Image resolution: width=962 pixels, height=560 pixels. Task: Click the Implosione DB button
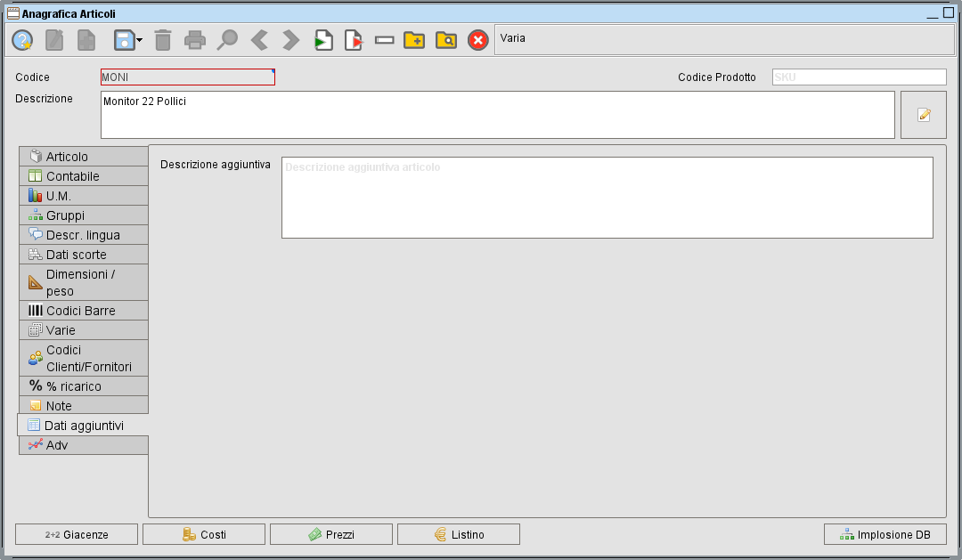[x=885, y=534]
